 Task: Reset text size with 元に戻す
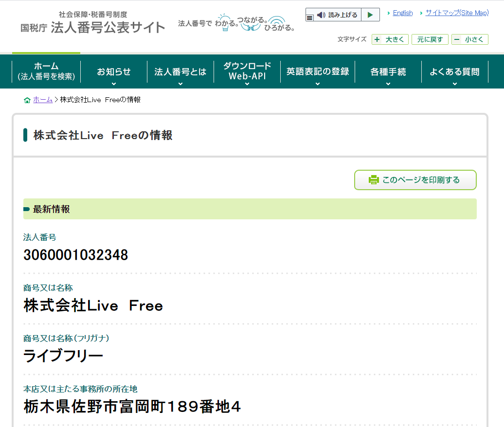(x=430, y=39)
